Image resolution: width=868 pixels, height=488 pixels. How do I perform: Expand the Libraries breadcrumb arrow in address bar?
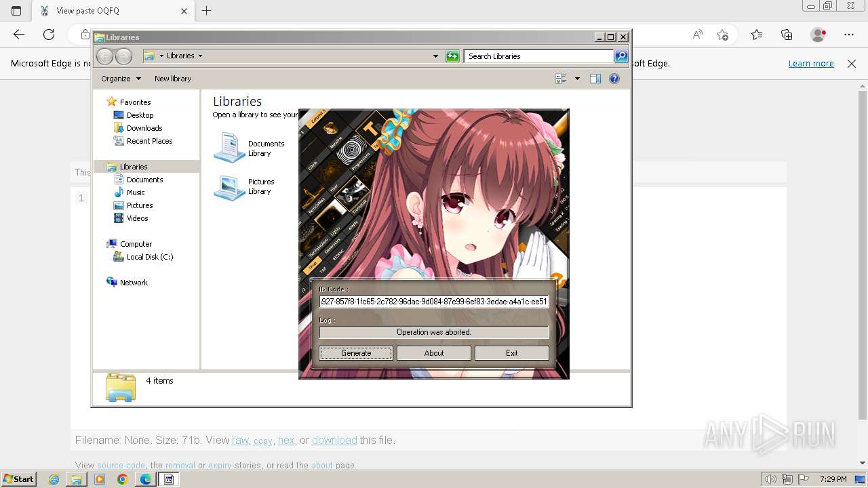click(200, 56)
